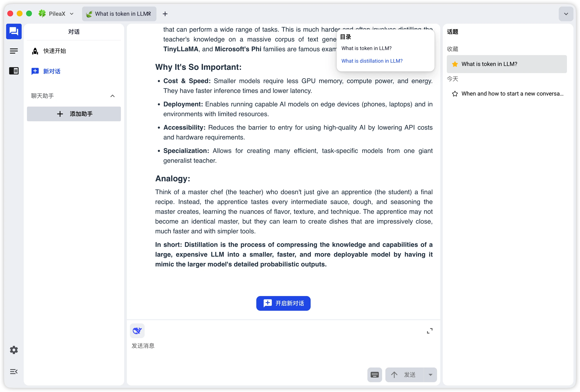
Task: Jump to 'What is distillation in LLM?' in contents
Action: click(372, 61)
